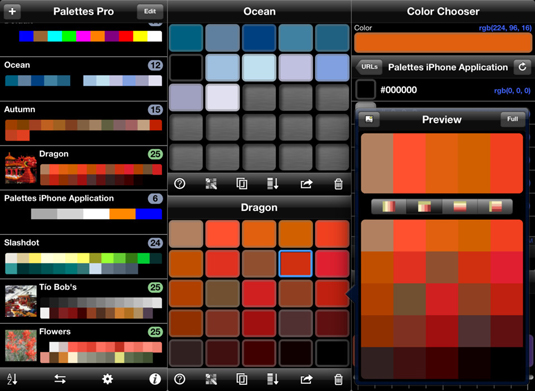
Task: Select the orange color bar in Color Chooser
Action: pyautogui.click(x=443, y=43)
